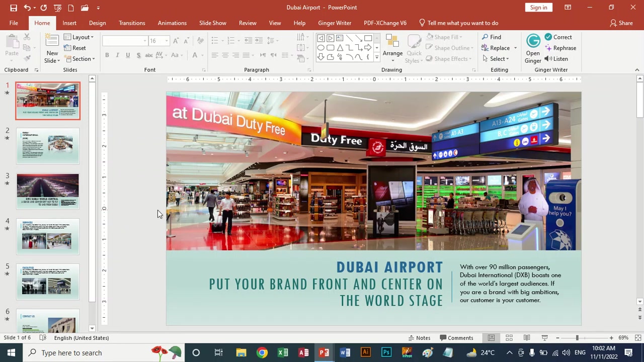The image size is (644, 362).
Task: Click the Reset slide button
Action: tap(75, 48)
